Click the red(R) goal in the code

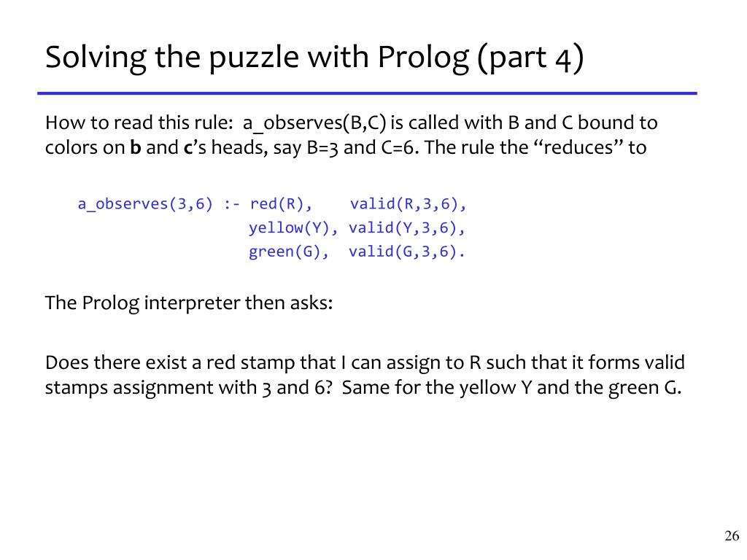[x=276, y=204]
